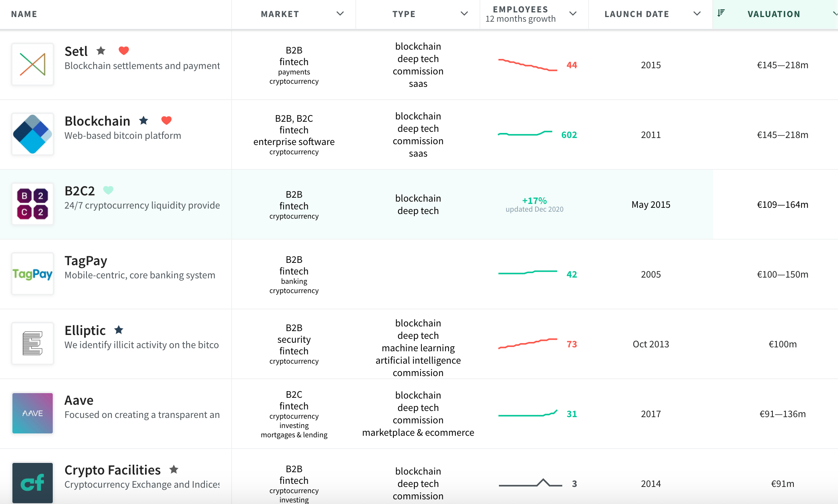838x504 pixels.
Task: Click the Launch Date column header
Action: coord(637,14)
